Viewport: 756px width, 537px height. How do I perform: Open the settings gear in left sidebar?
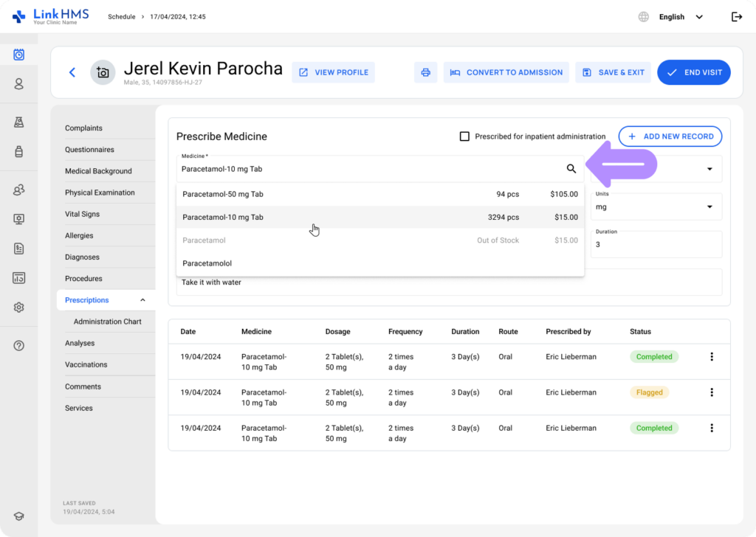coord(19,307)
